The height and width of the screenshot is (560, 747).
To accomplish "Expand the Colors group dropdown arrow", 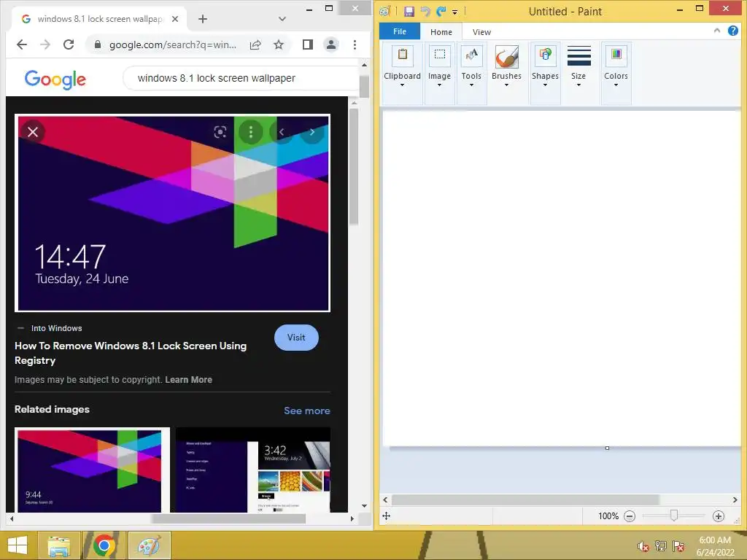I will click(616, 85).
